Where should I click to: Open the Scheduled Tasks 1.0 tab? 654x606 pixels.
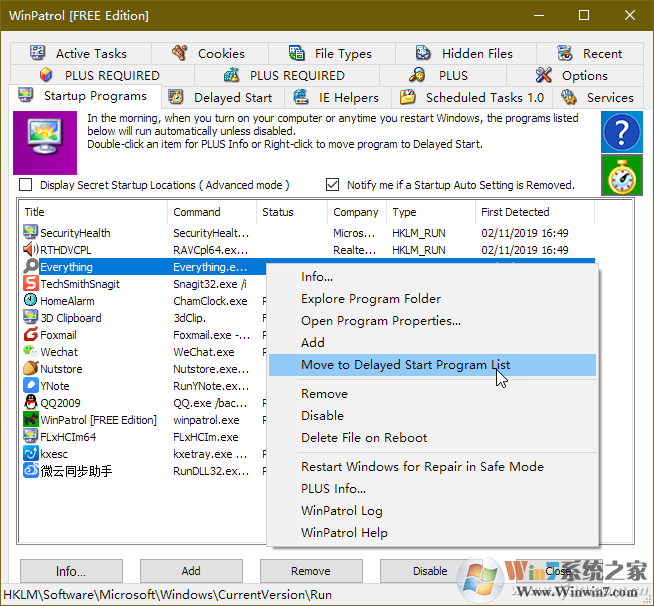coord(472,98)
